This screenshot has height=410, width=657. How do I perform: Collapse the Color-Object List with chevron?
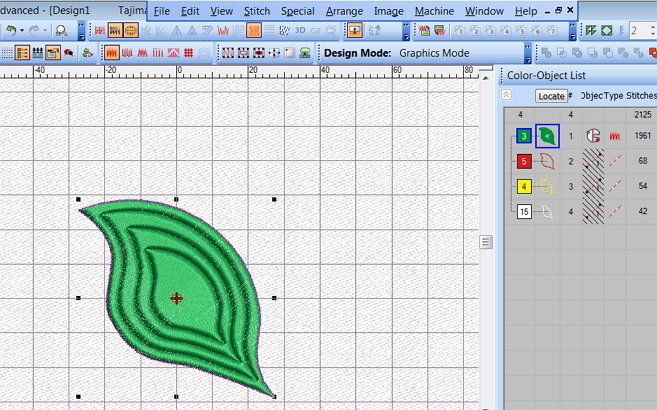tap(506, 95)
